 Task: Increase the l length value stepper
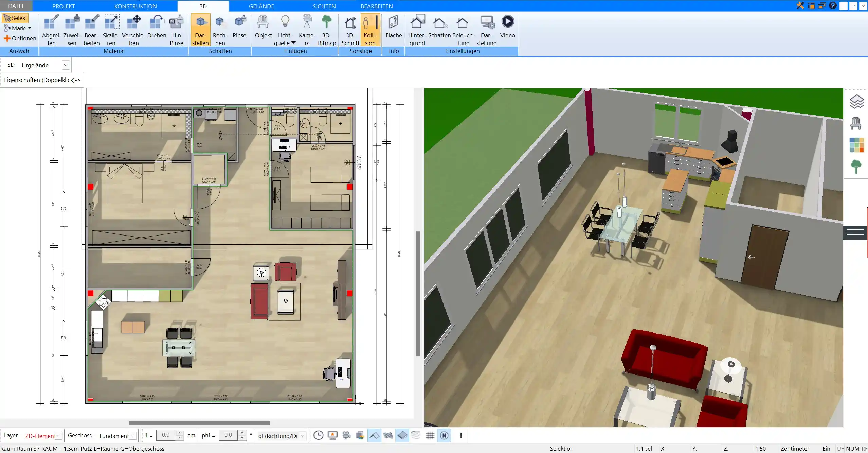[x=180, y=433]
